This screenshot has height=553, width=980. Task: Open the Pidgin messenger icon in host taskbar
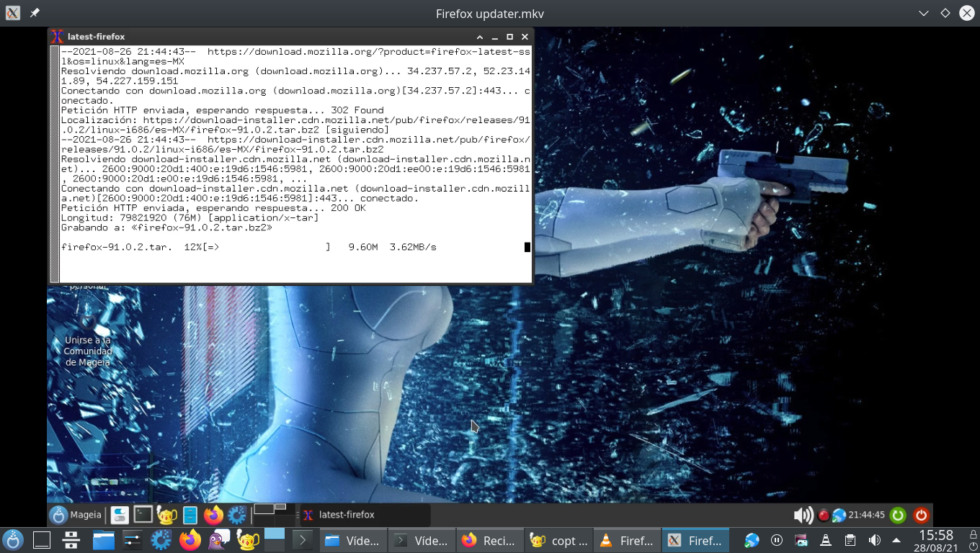point(219,540)
